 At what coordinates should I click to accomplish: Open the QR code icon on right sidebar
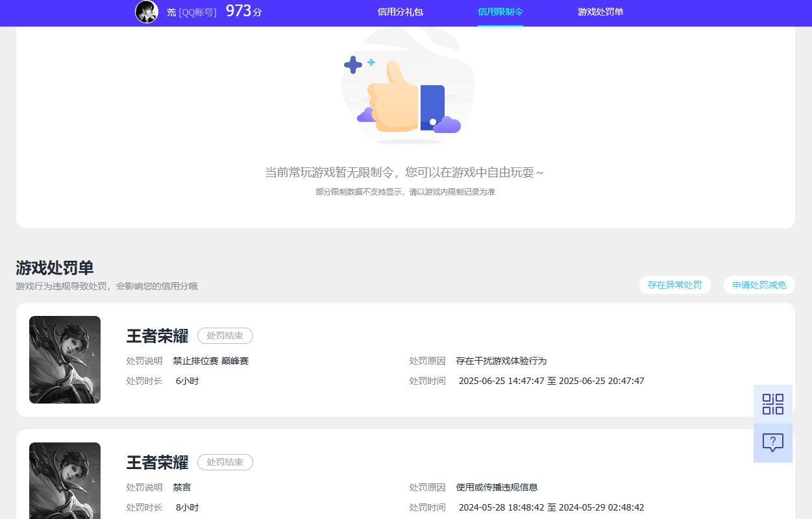coord(772,404)
